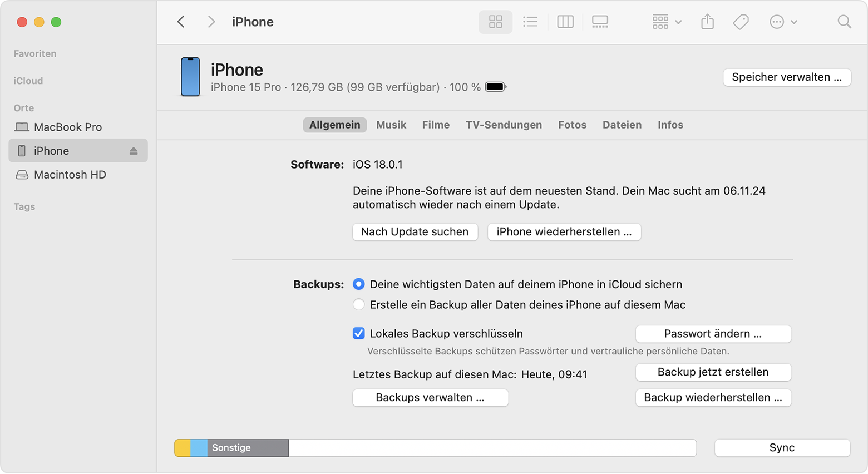Click the Share toolbar icon
Viewport: 868px width, 474px height.
(x=707, y=22)
